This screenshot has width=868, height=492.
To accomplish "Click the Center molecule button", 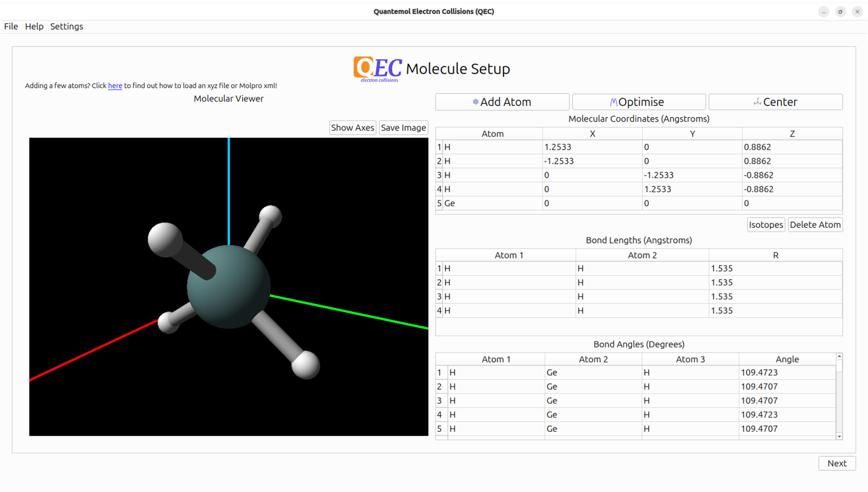I will click(x=775, y=102).
